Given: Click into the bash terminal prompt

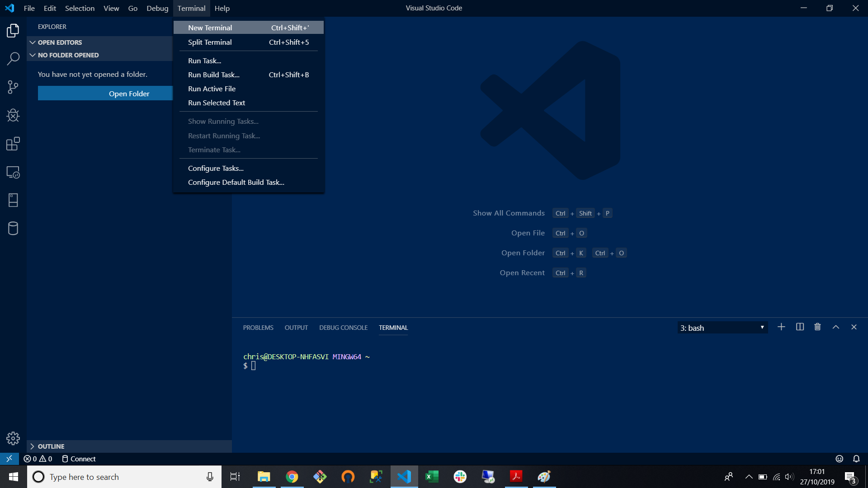Looking at the screenshot, I should pyautogui.click(x=253, y=366).
